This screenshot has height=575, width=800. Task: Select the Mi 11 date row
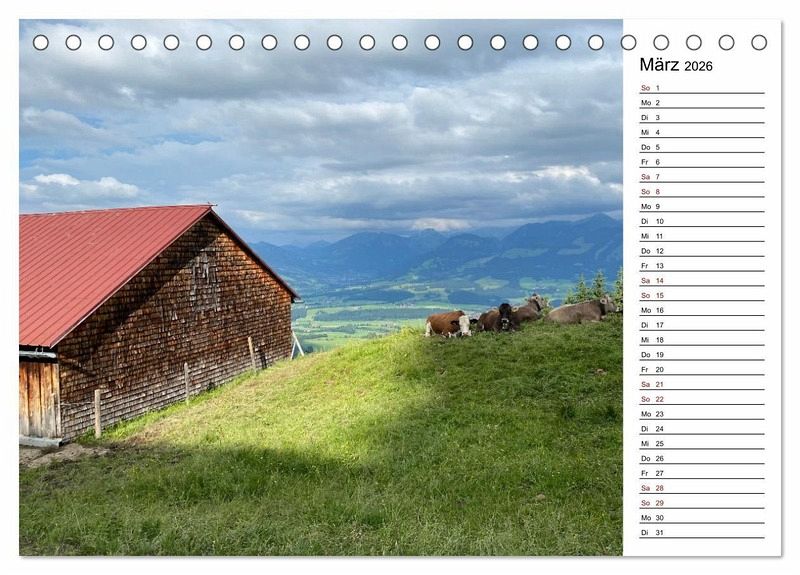click(x=702, y=236)
